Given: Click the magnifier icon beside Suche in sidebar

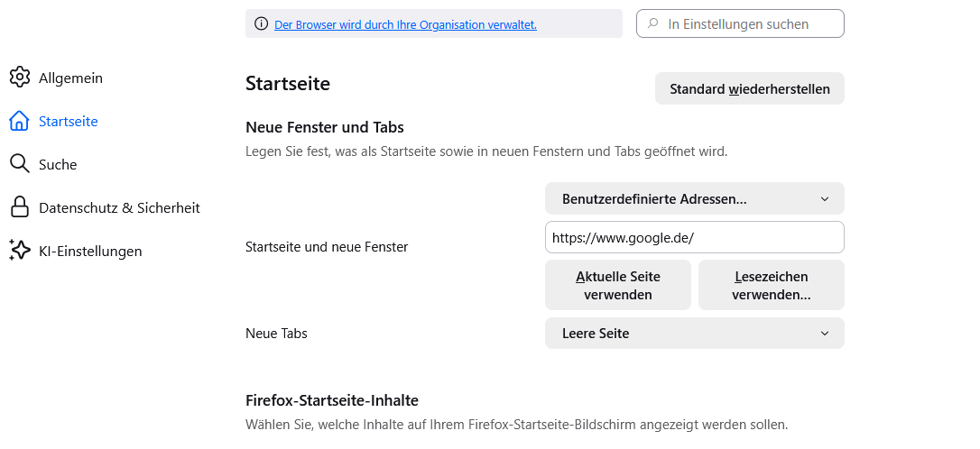Looking at the screenshot, I should point(19,164).
